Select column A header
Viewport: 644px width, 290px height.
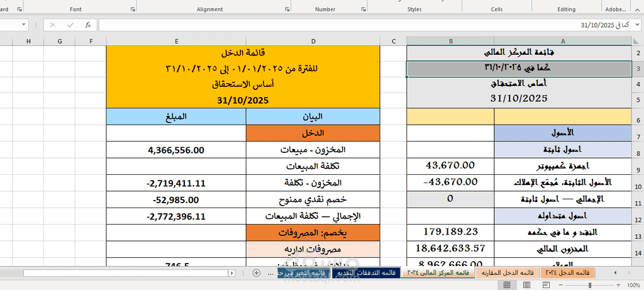pos(563,41)
